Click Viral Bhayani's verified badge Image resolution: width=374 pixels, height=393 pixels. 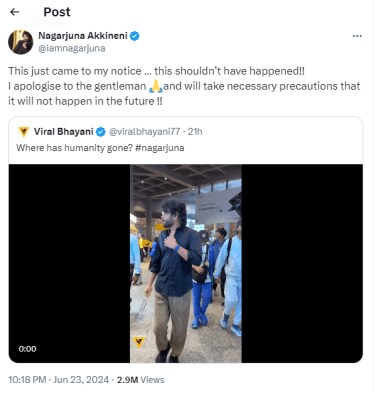click(x=101, y=132)
